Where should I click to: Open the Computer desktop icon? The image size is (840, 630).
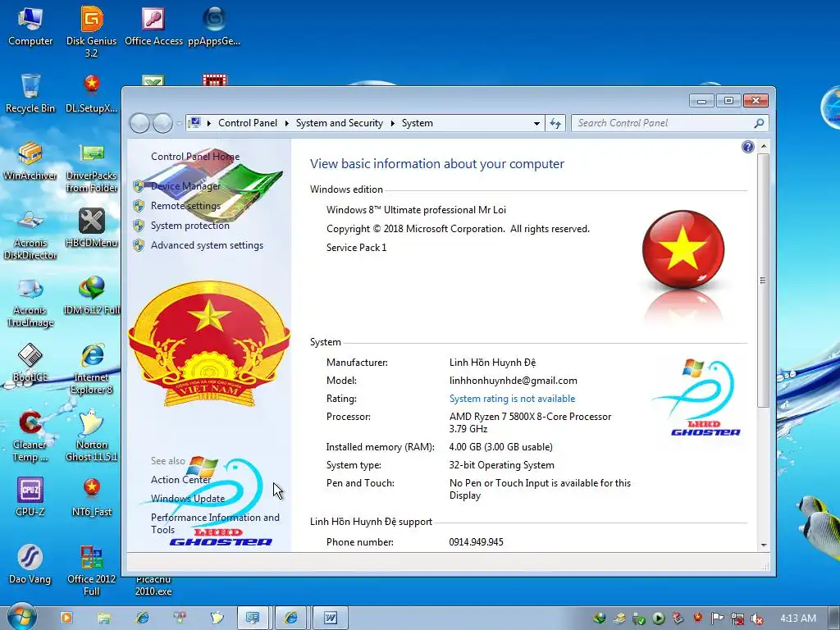(x=30, y=26)
